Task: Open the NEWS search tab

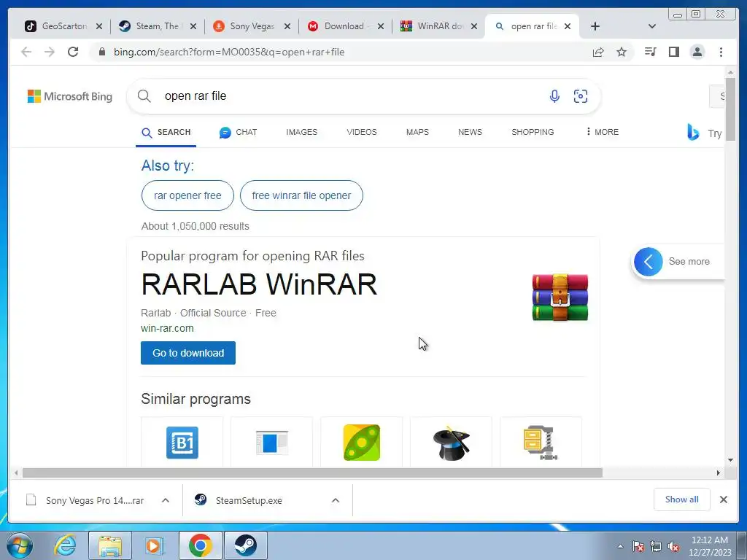Action: tap(470, 133)
